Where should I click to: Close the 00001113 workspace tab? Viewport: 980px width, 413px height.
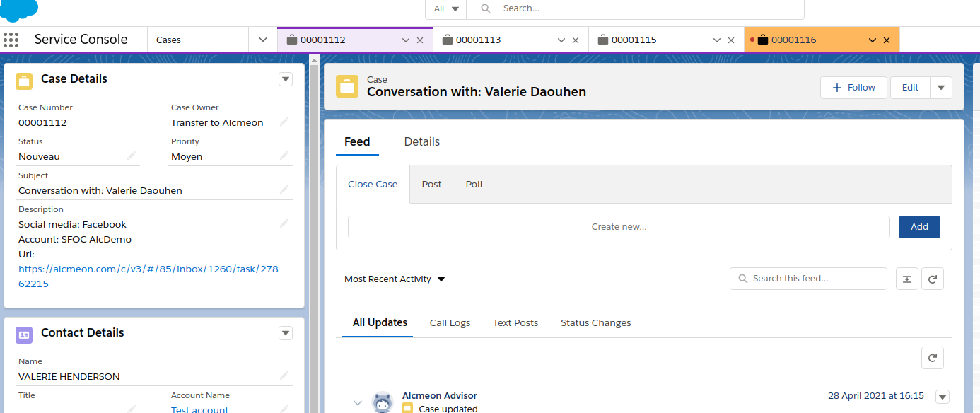576,40
